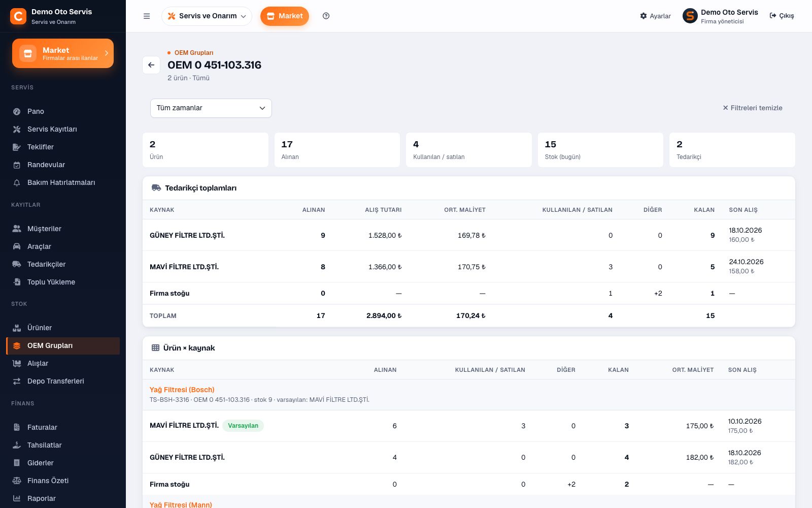Open the Market banner in the sidebar
Viewport: 812px width, 508px height.
pyautogui.click(x=63, y=53)
